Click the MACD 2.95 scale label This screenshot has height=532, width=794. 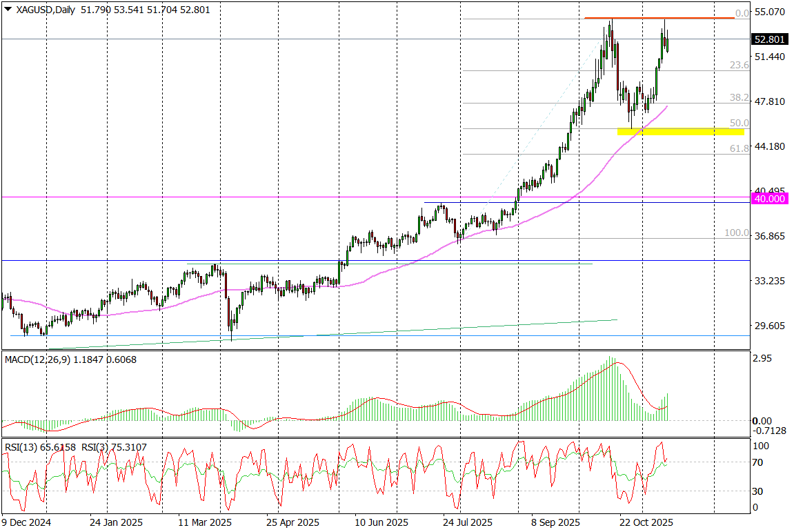[x=763, y=359]
